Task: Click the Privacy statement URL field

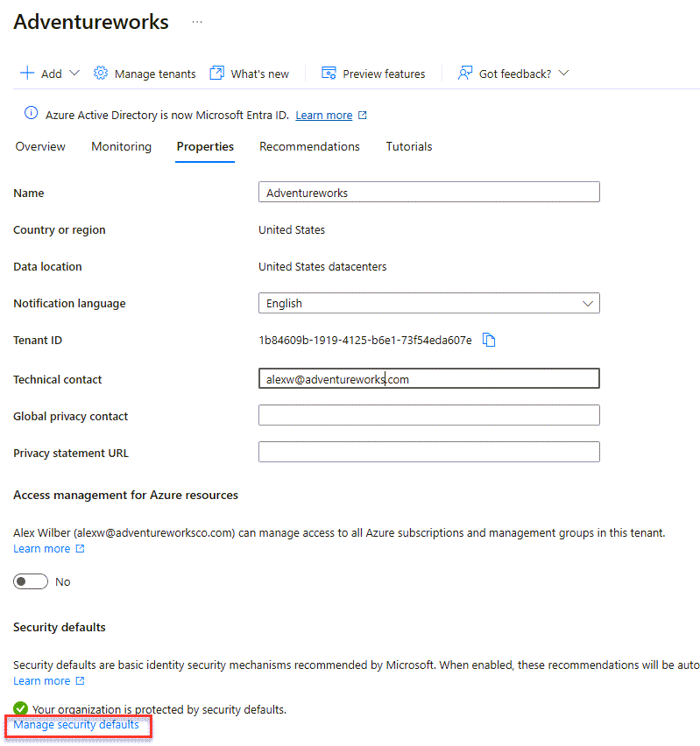Action: [429, 452]
